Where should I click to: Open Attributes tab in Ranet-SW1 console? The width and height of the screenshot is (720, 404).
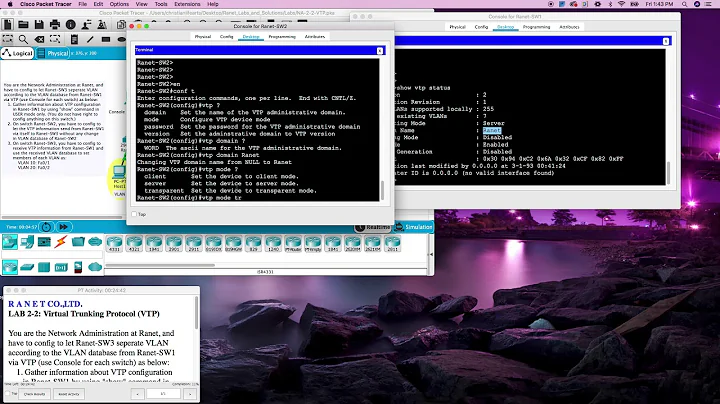click(x=569, y=27)
